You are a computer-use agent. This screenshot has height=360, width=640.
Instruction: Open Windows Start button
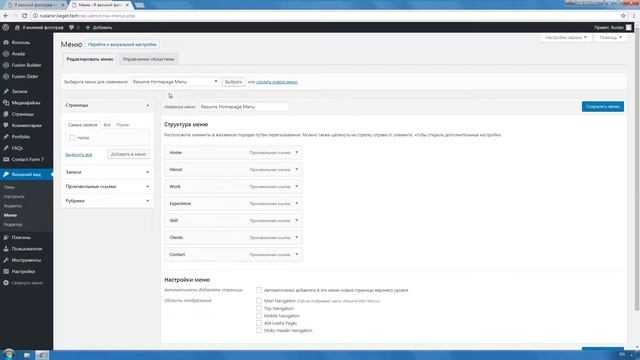9,354
